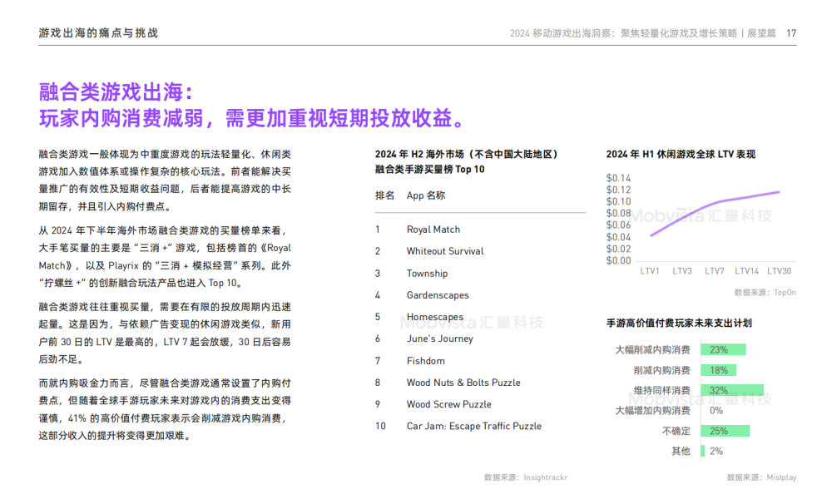Click Wood Screw Puzzle entry
Screen dimensions: 817x504
[x=448, y=404]
